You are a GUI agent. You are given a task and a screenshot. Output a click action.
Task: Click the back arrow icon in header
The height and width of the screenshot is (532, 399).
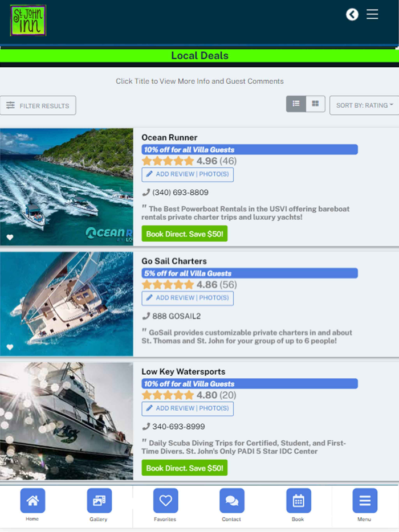(x=352, y=15)
